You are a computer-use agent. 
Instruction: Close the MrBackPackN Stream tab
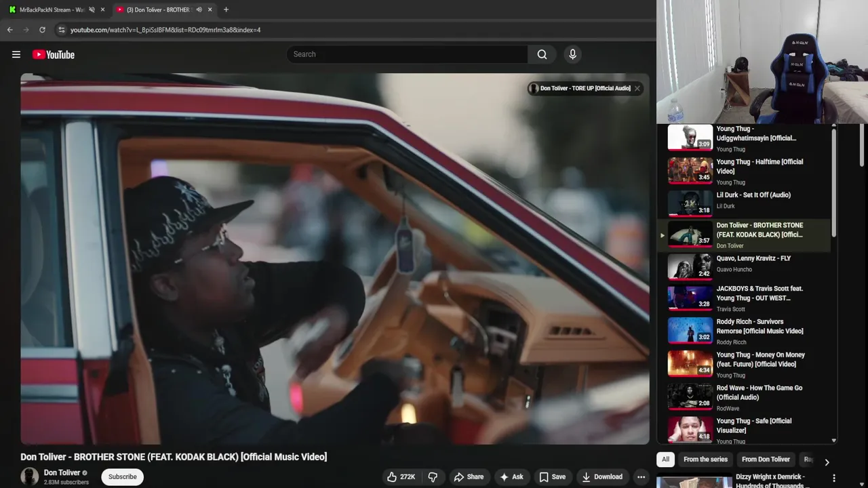[103, 9]
